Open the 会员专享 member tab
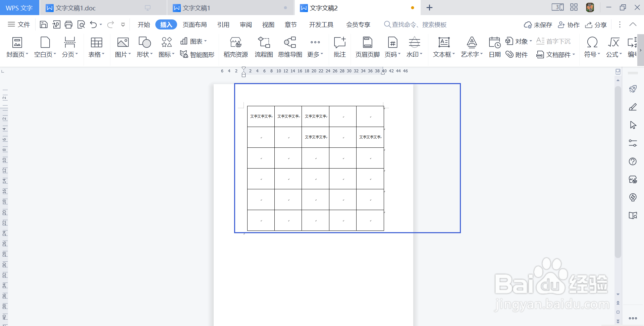 (358, 24)
